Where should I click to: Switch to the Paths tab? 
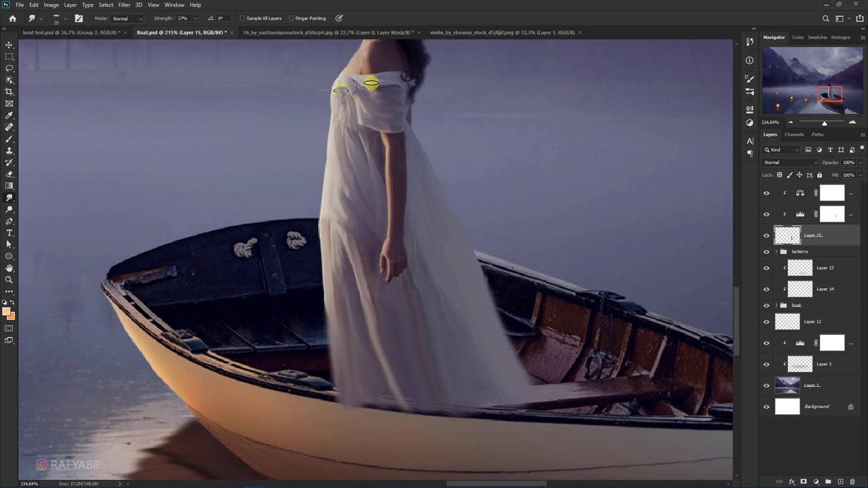pos(818,134)
